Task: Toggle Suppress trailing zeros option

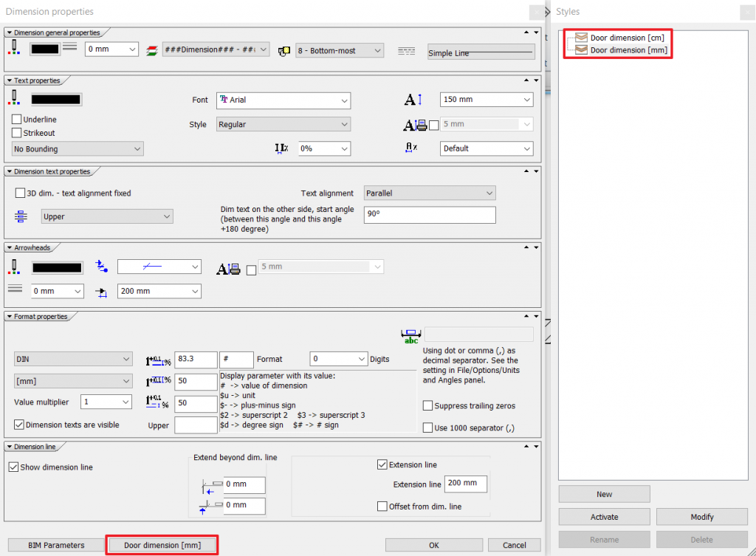Action: click(428, 406)
